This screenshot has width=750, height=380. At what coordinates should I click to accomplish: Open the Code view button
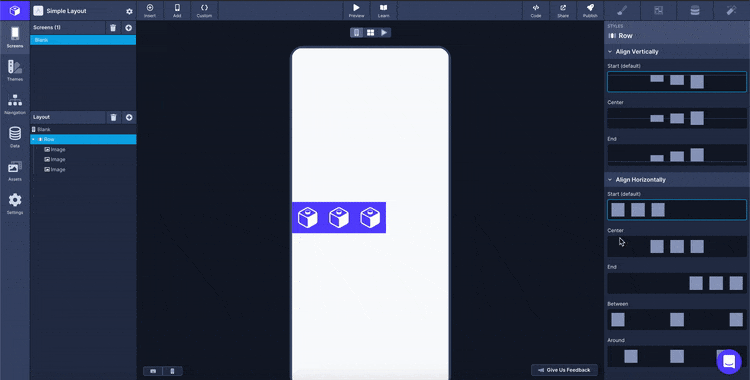coord(536,11)
